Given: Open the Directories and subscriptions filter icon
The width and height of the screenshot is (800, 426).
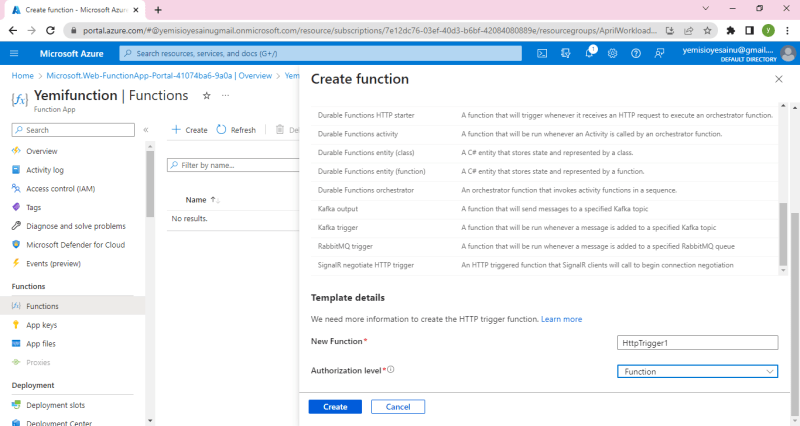Looking at the screenshot, I should point(565,53).
